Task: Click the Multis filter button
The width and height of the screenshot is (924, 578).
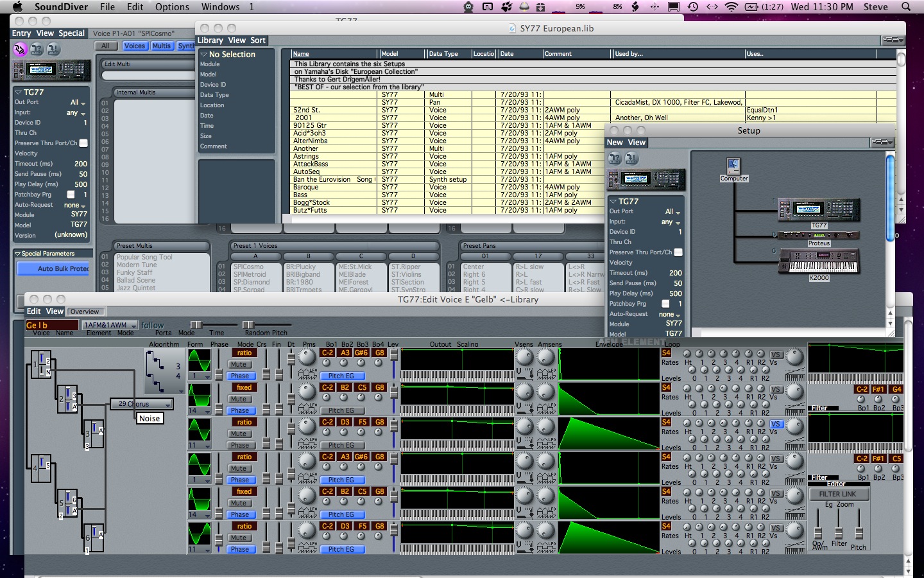Action: (x=162, y=46)
